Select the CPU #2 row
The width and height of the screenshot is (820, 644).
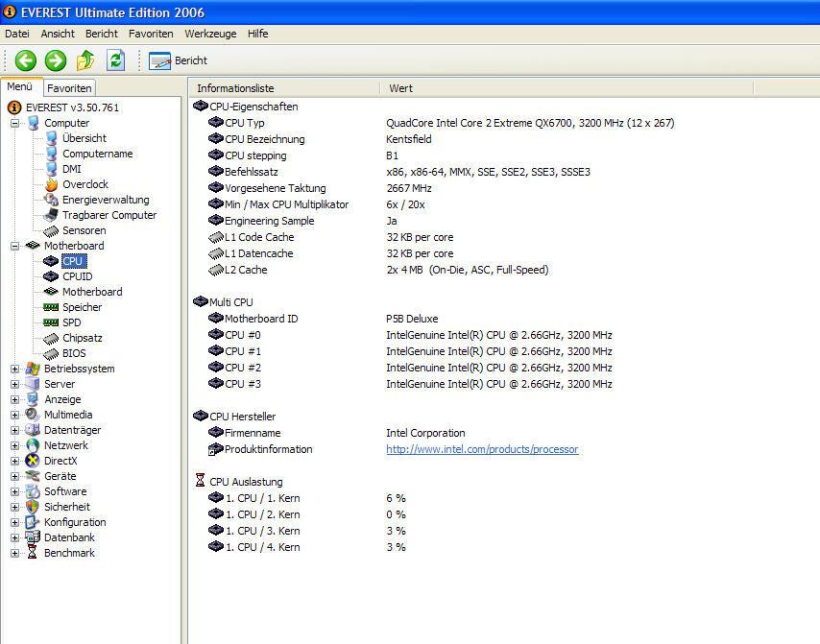click(x=410, y=368)
